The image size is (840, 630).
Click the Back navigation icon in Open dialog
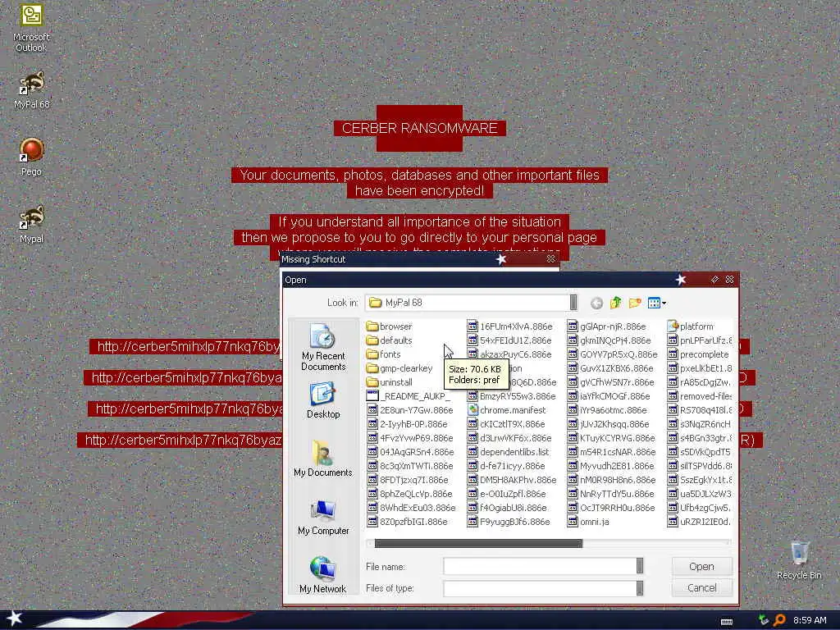(596, 304)
